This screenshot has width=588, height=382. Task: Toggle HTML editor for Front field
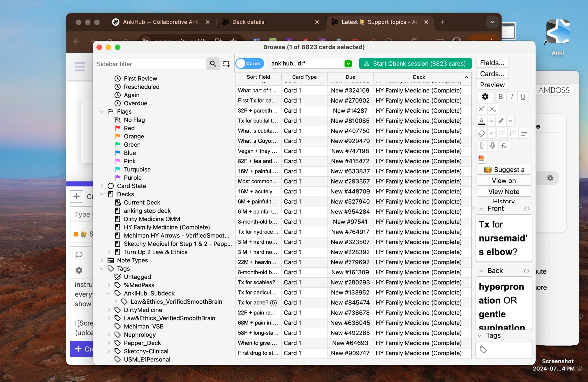point(526,208)
